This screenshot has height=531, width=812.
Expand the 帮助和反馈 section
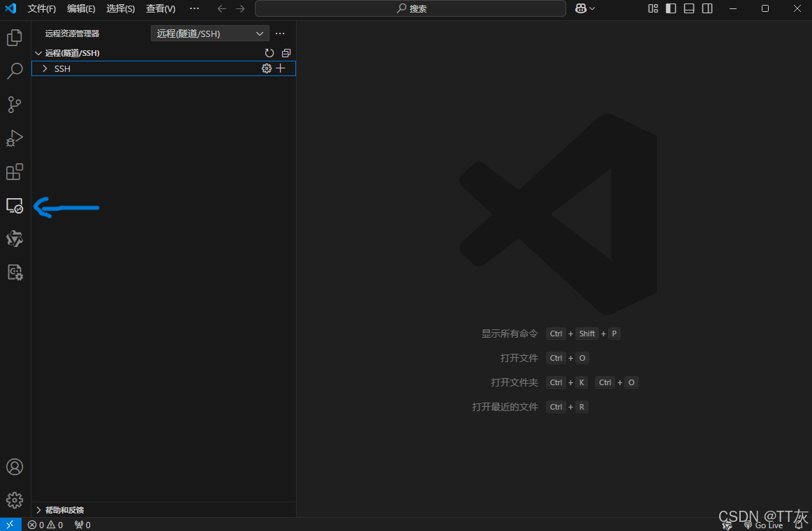(163, 510)
